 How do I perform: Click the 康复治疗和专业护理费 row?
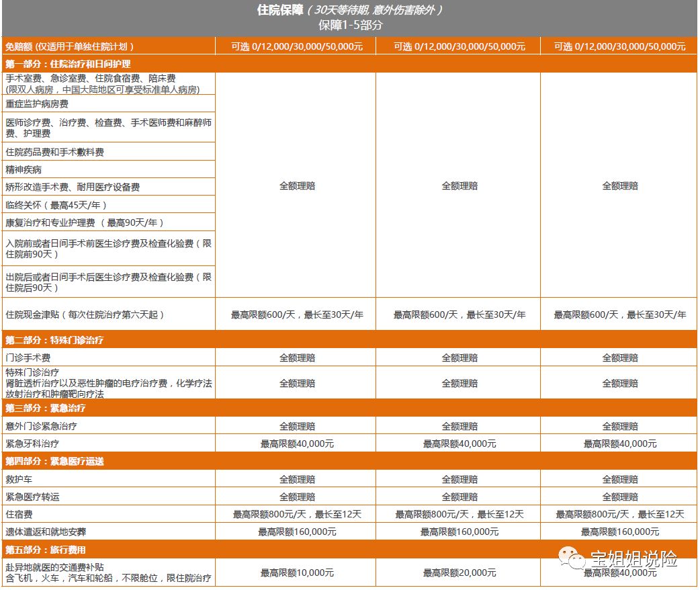[108, 222]
